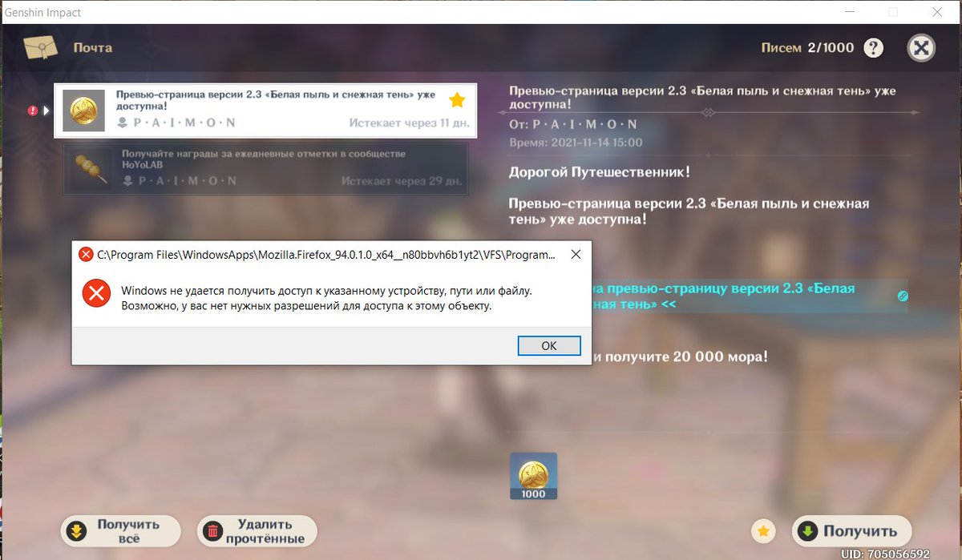Click the small error icon in dialog title bar
The image size is (962, 560).
85,255
